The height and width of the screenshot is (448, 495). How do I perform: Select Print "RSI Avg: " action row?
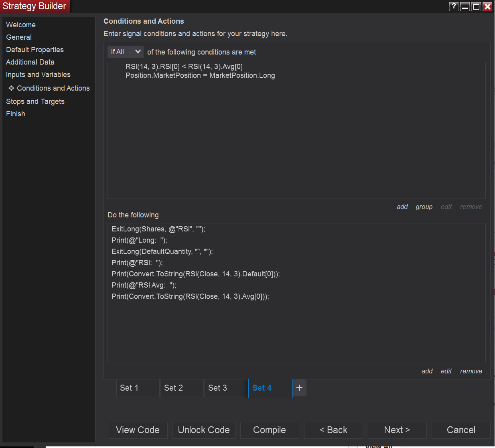(x=144, y=285)
